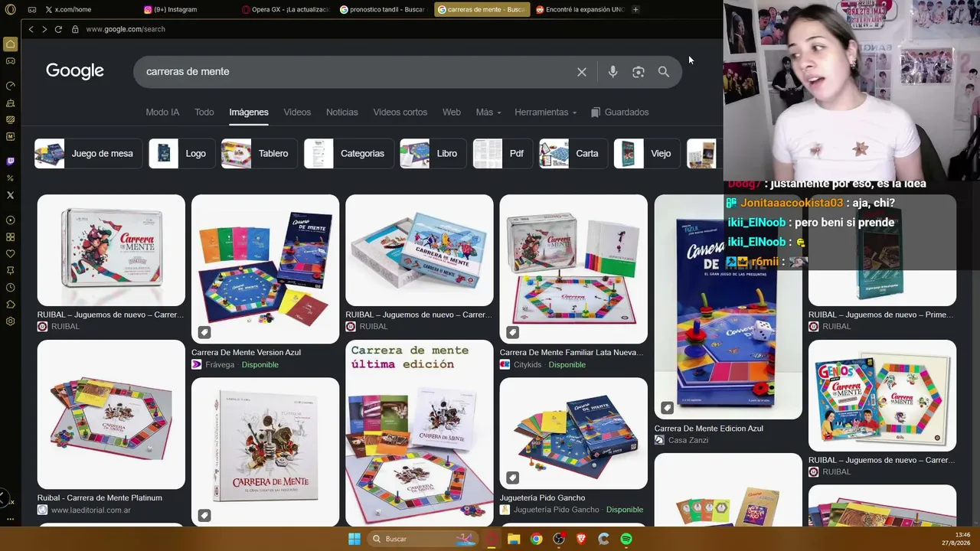Viewport: 980px width, 551px height.
Task: Switch to the Opera GX actualización tab
Action: click(285, 9)
